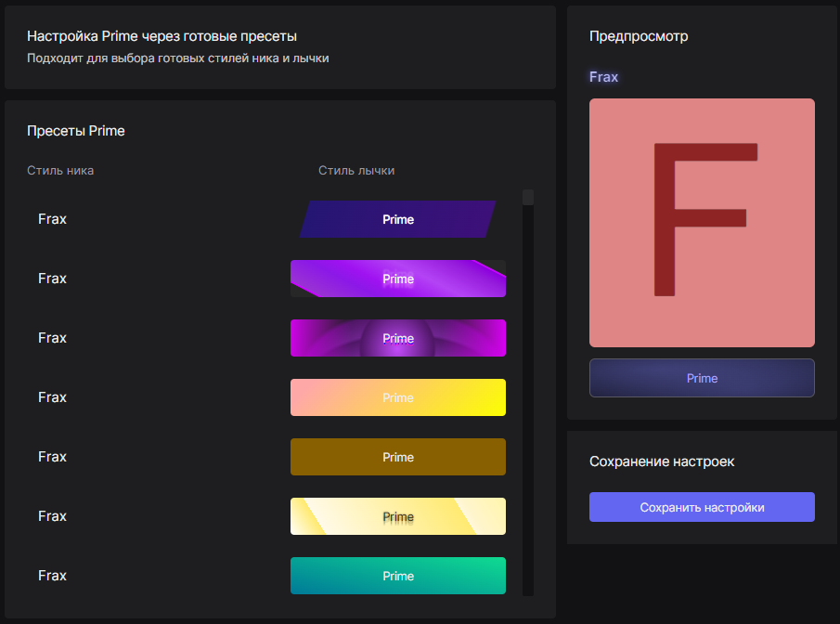The height and width of the screenshot is (624, 840).
Task: Choose the bright violet angled Prime badge
Action: point(397,279)
